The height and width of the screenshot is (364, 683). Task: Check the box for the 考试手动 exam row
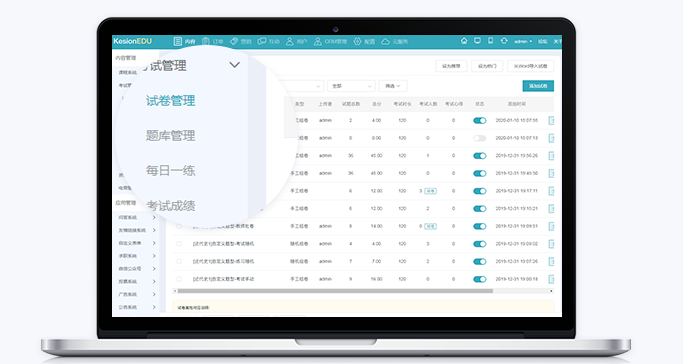click(179, 279)
